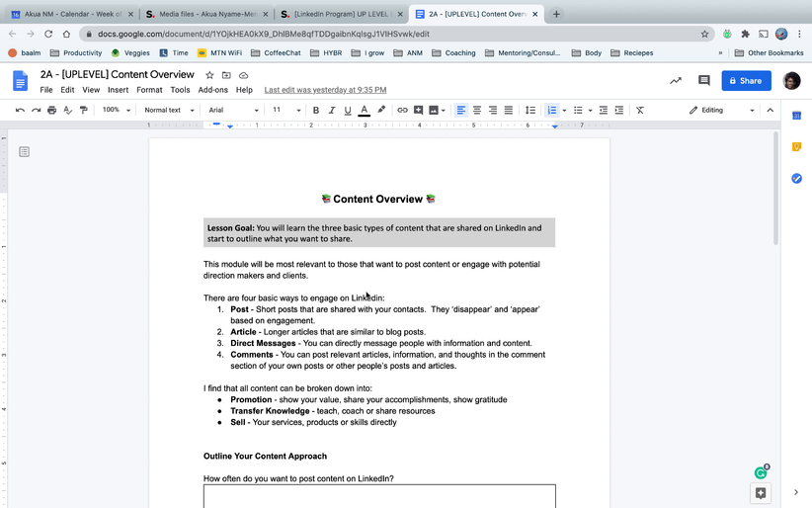This screenshot has width=812, height=508.
Task: Open the Editing mode dropdown
Action: point(721,110)
